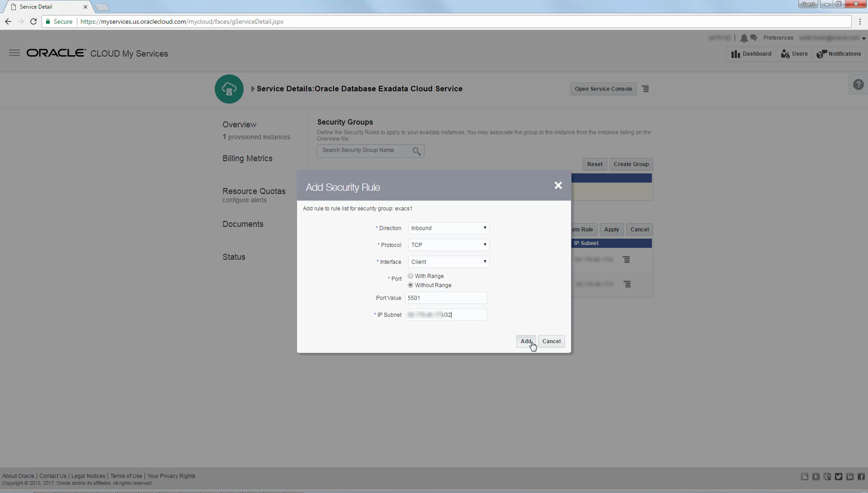This screenshot has width=868, height=493.
Task: Go to the Status section
Action: [234, 257]
